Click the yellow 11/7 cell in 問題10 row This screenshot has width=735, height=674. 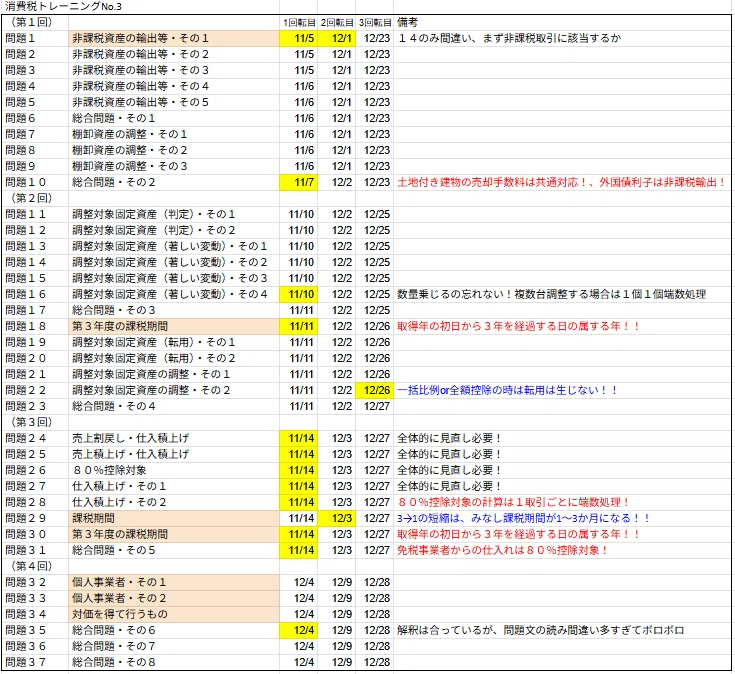pos(299,182)
